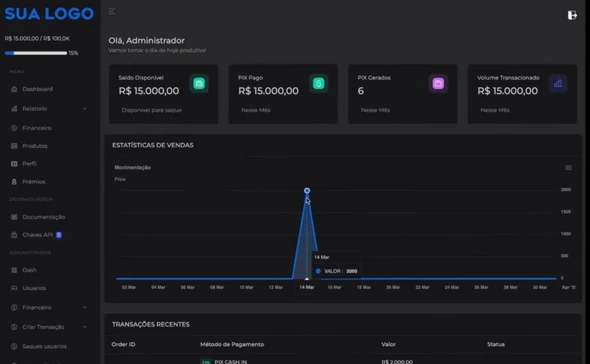Viewport: 590px width, 364px height.
Task: Expand the administrator Financeiro chevron
Action: [85, 308]
